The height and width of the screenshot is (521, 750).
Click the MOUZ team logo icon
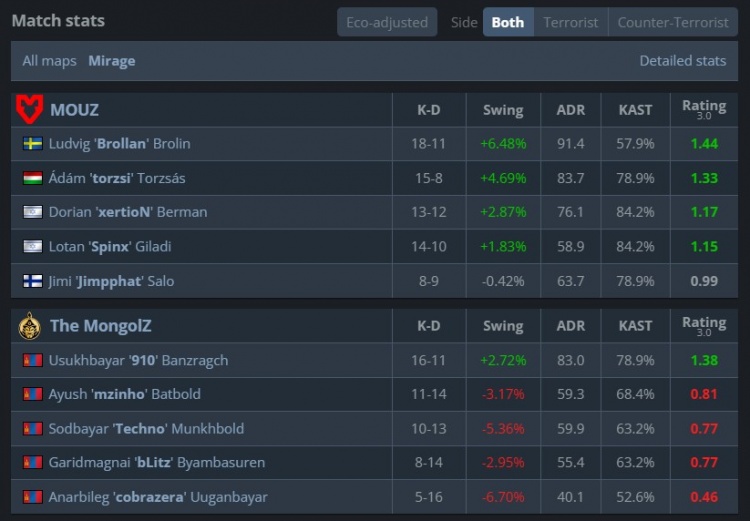(30, 109)
